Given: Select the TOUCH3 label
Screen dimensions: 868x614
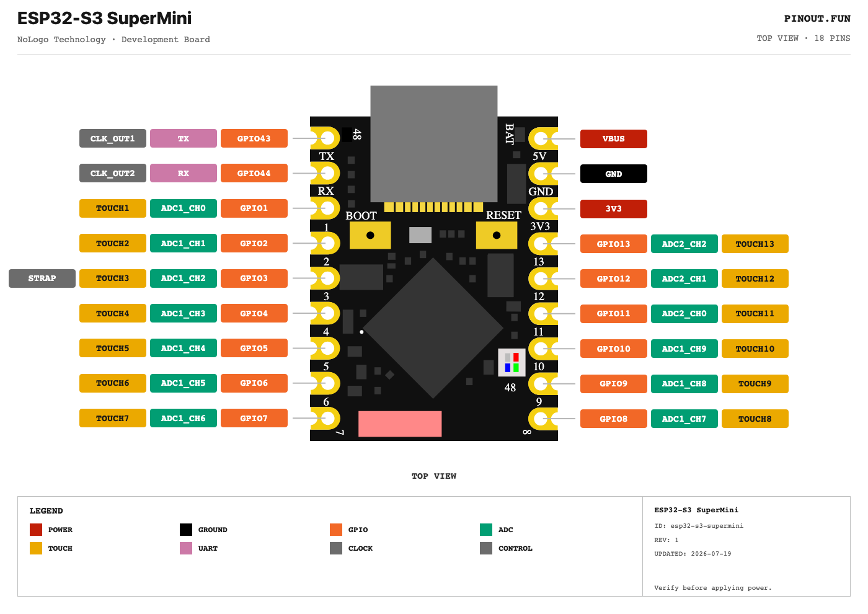Looking at the screenshot, I should (113, 278).
